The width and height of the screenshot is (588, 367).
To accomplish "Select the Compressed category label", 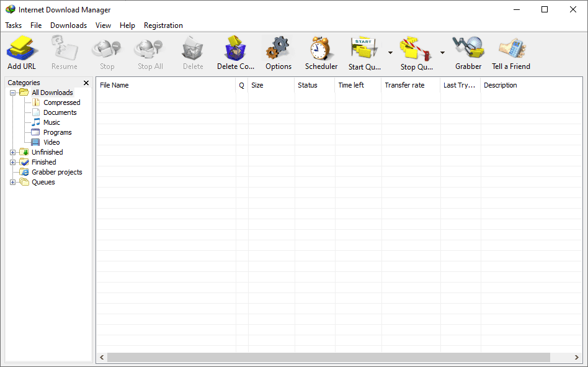I will click(x=62, y=102).
